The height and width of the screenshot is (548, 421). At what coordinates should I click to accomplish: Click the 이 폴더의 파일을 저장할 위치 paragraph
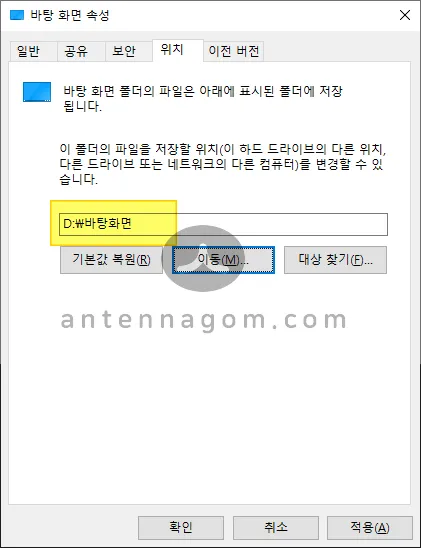tap(223, 164)
